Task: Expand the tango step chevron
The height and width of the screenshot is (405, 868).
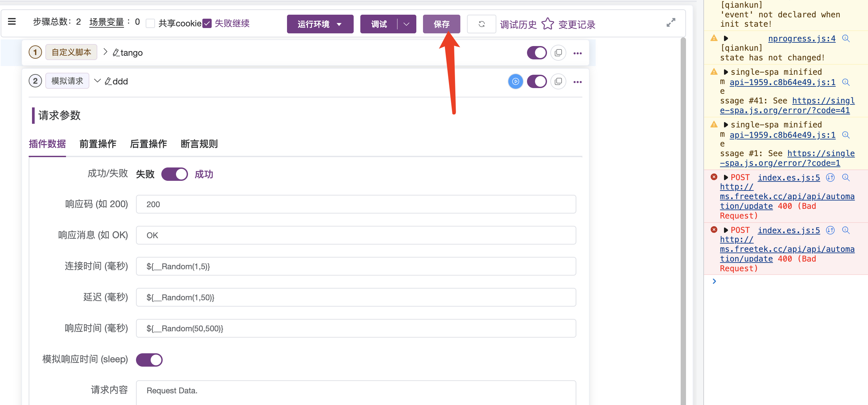Action: (x=105, y=52)
